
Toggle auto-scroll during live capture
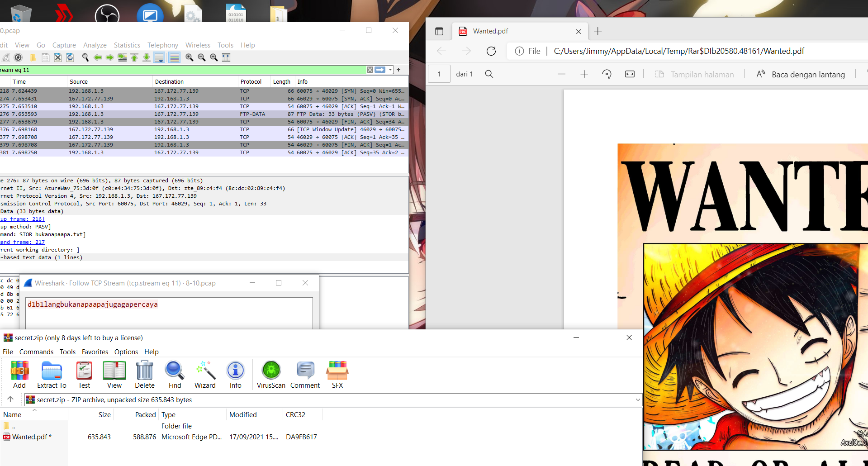click(159, 57)
